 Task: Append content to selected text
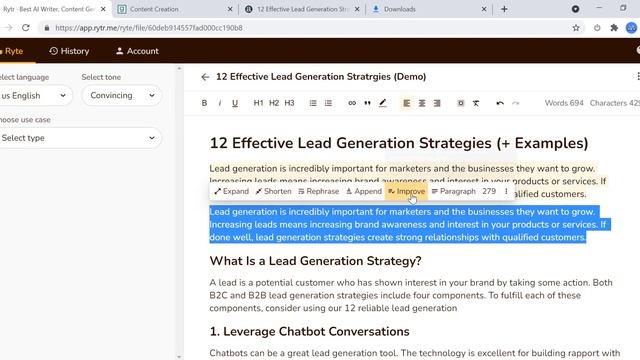[x=364, y=191]
